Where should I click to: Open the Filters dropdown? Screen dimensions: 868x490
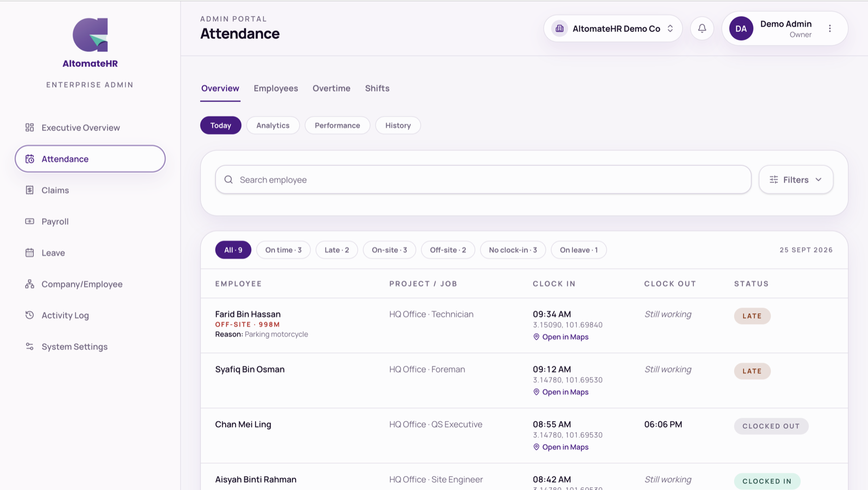(x=796, y=179)
